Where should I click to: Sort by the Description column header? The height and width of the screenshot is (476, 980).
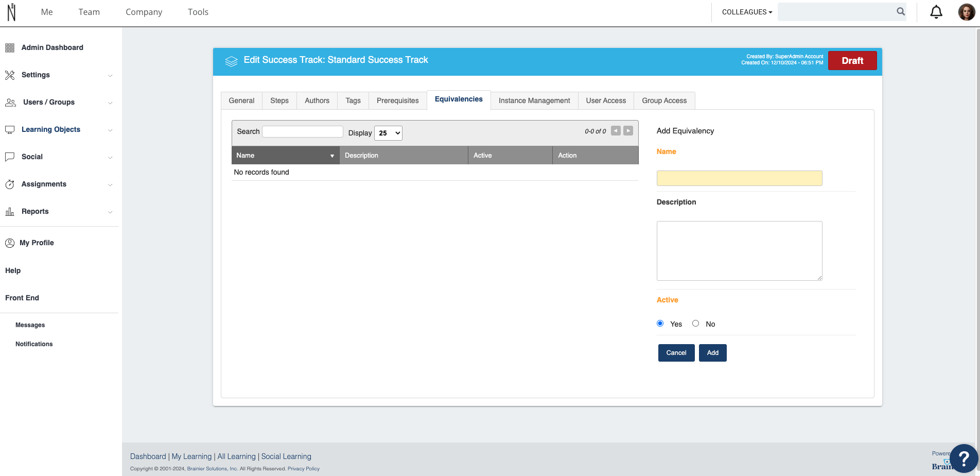point(404,155)
